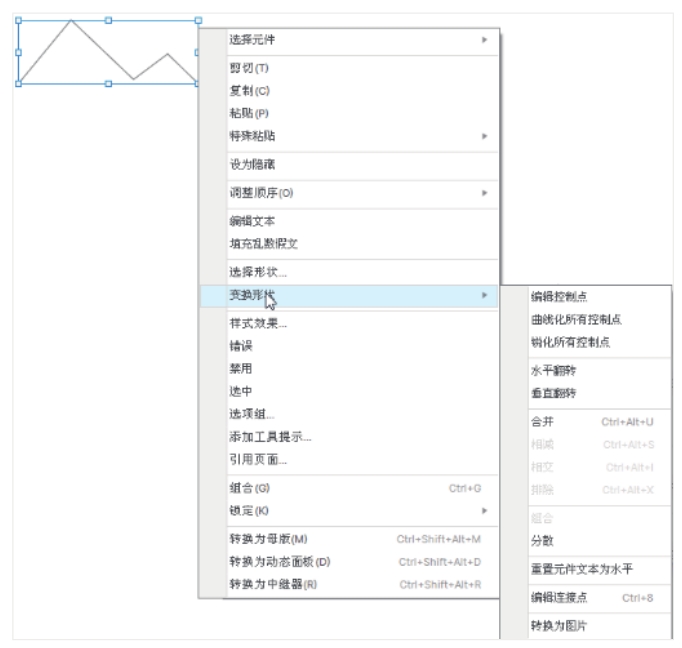
Task: Select 转换为母版(M) entry
Action: (268, 539)
